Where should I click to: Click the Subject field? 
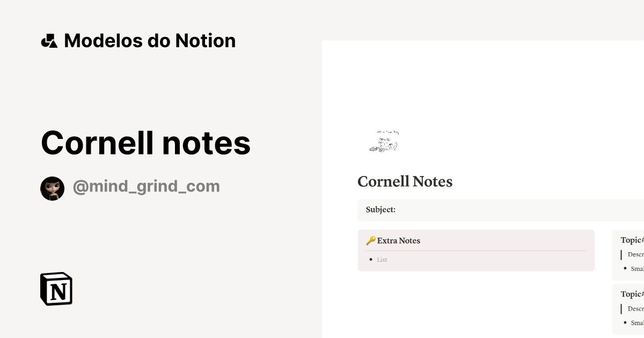pyautogui.click(x=381, y=210)
